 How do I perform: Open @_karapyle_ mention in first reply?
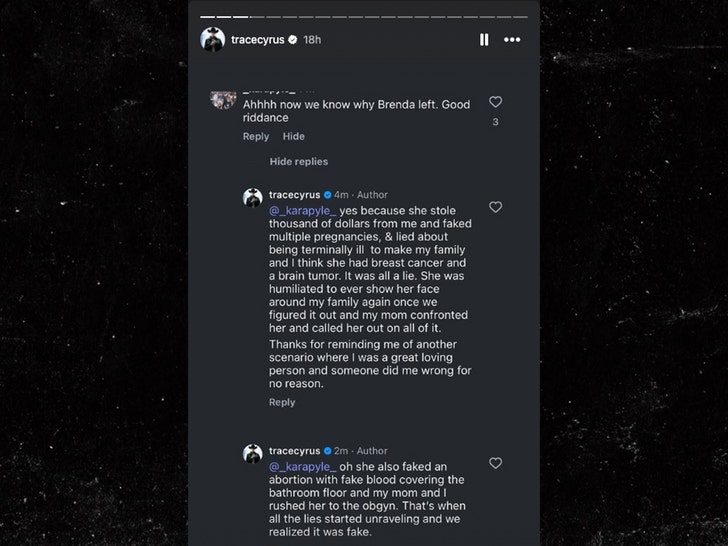pos(302,211)
